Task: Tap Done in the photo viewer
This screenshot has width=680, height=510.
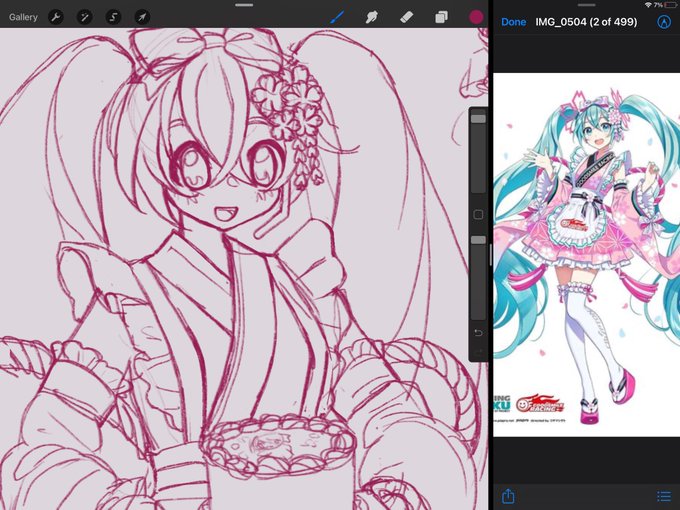Action: pos(513,22)
